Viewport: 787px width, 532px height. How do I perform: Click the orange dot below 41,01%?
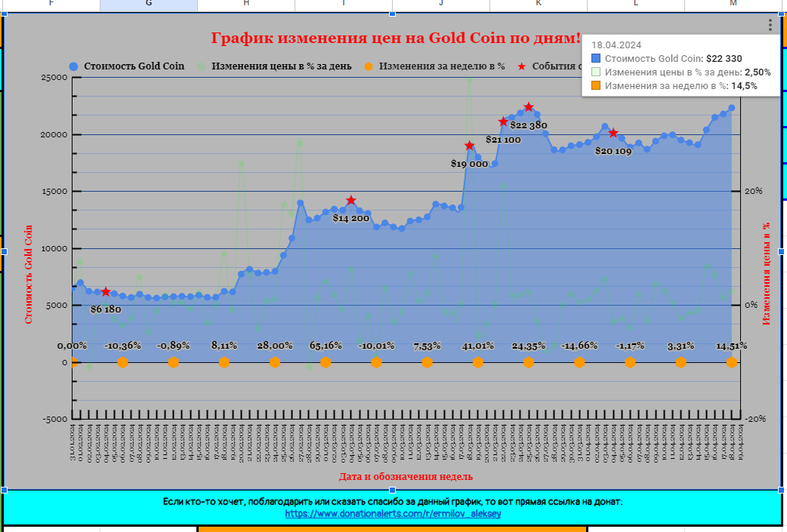477,362
